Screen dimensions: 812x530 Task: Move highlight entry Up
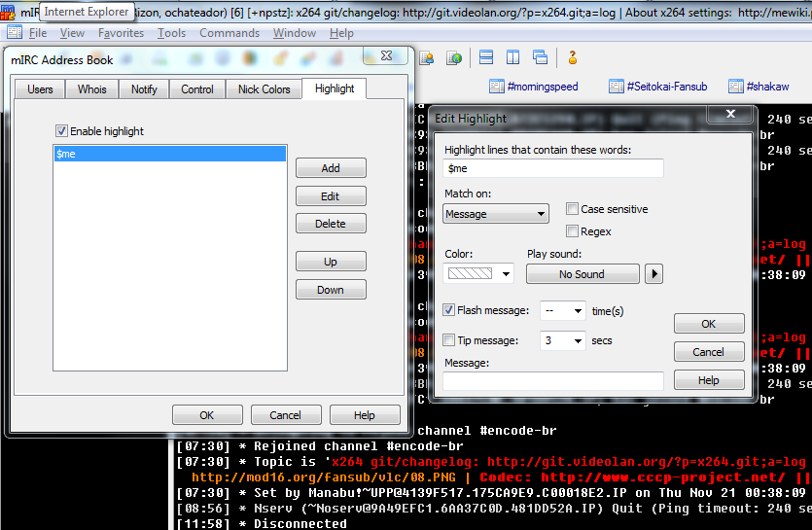pyautogui.click(x=331, y=262)
